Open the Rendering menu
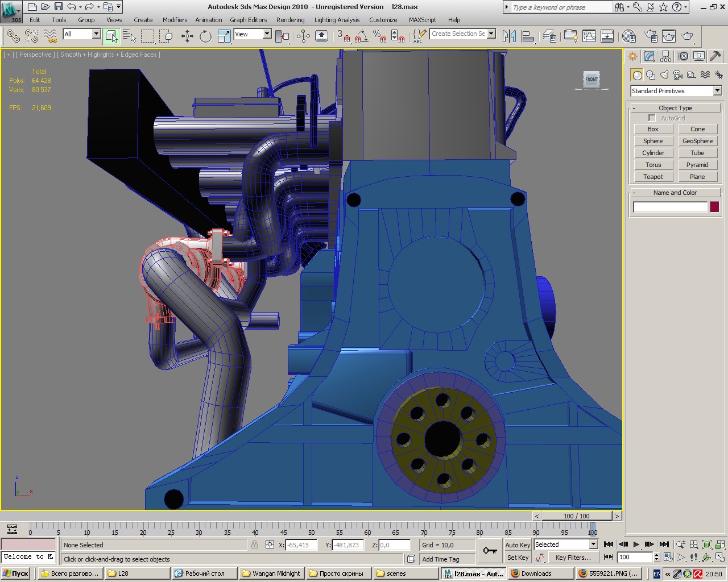 tap(290, 20)
